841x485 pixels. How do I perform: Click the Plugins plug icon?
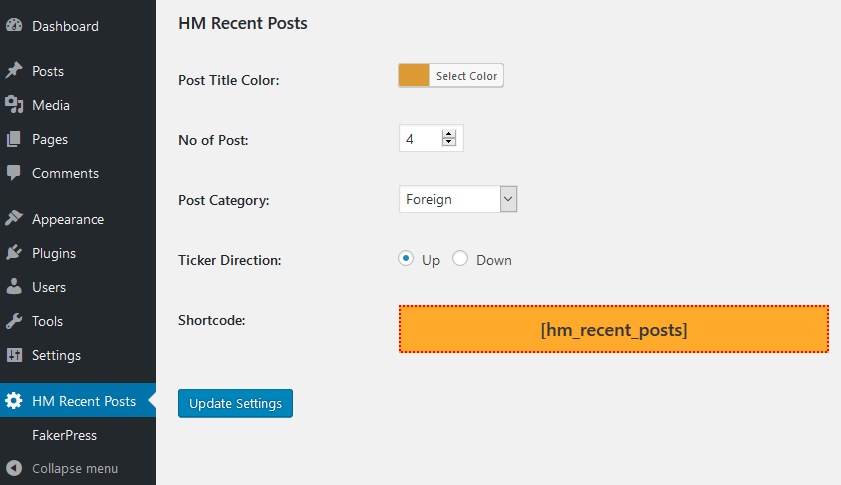coord(14,253)
